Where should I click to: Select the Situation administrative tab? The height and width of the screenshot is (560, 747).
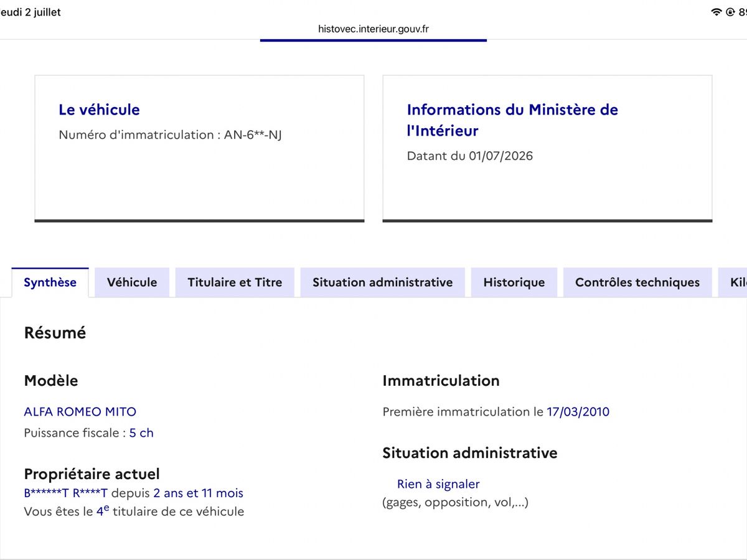[382, 282]
